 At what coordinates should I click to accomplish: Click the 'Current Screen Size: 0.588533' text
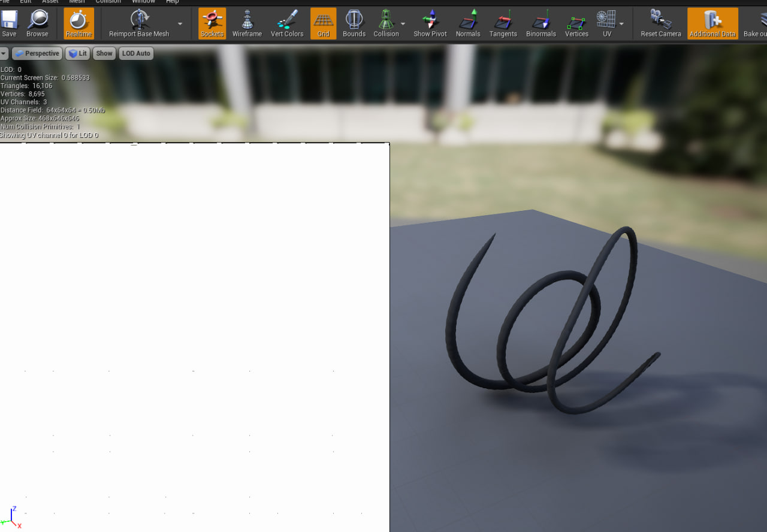(45, 78)
